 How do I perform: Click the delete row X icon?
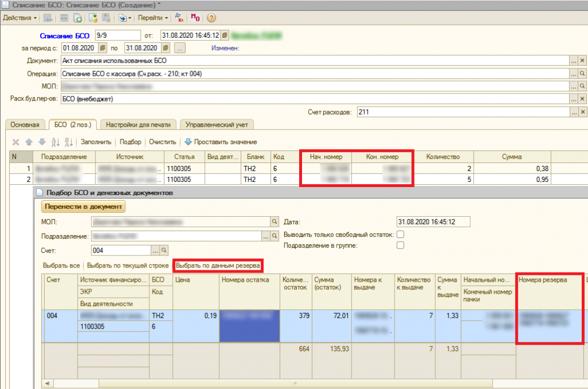(16, 142)
